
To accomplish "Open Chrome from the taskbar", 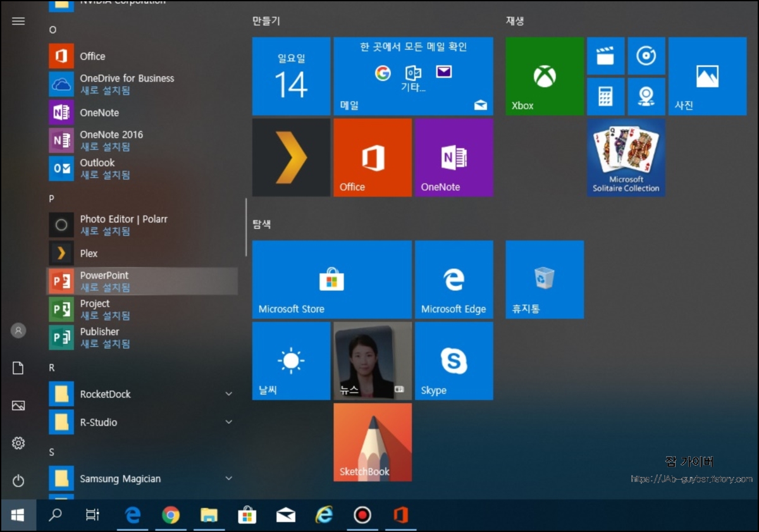I will tap(171, 516).
